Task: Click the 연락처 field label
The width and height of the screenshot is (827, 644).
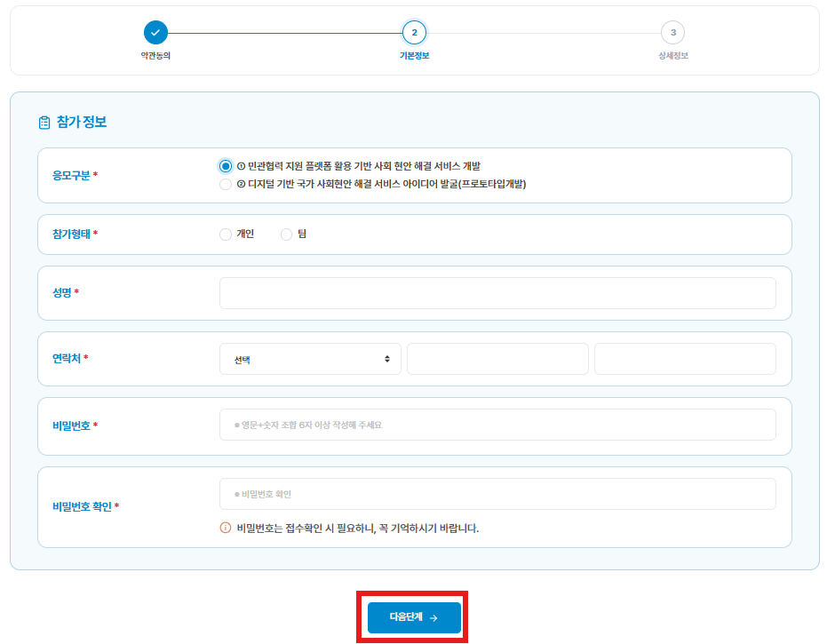Action: click(67, 359)
